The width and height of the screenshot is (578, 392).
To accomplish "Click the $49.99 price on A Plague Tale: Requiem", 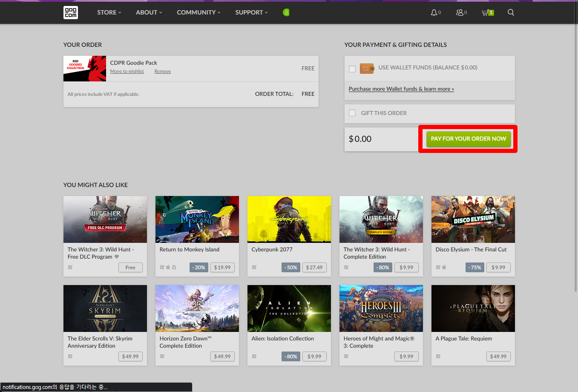I will [498, 357].
